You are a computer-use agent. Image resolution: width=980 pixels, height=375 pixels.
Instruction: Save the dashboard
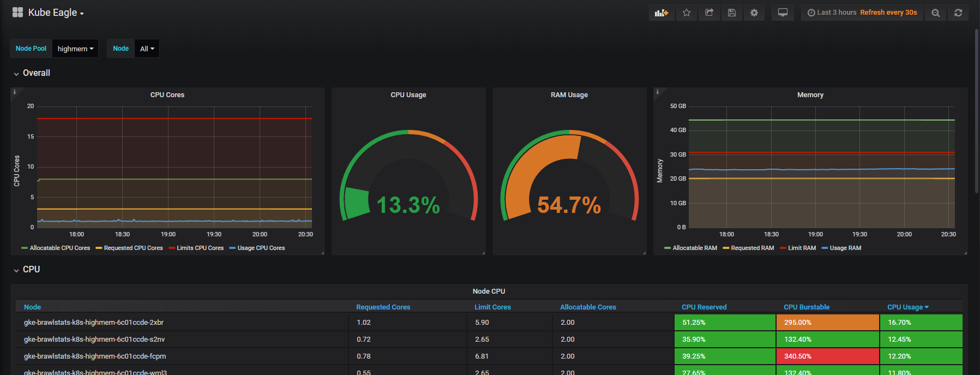tap(732, 13)
